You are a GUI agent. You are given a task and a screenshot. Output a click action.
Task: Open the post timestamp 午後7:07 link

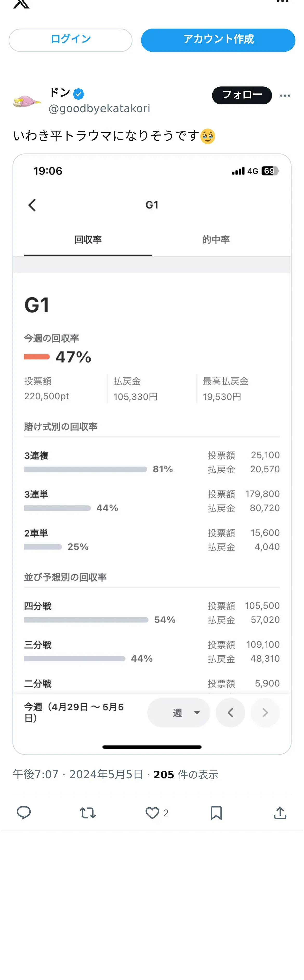35,775
